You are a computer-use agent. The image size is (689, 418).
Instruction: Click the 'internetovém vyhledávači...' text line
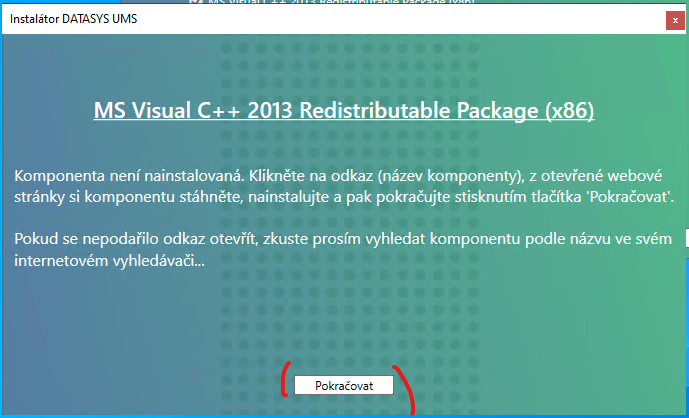point(110,261)
